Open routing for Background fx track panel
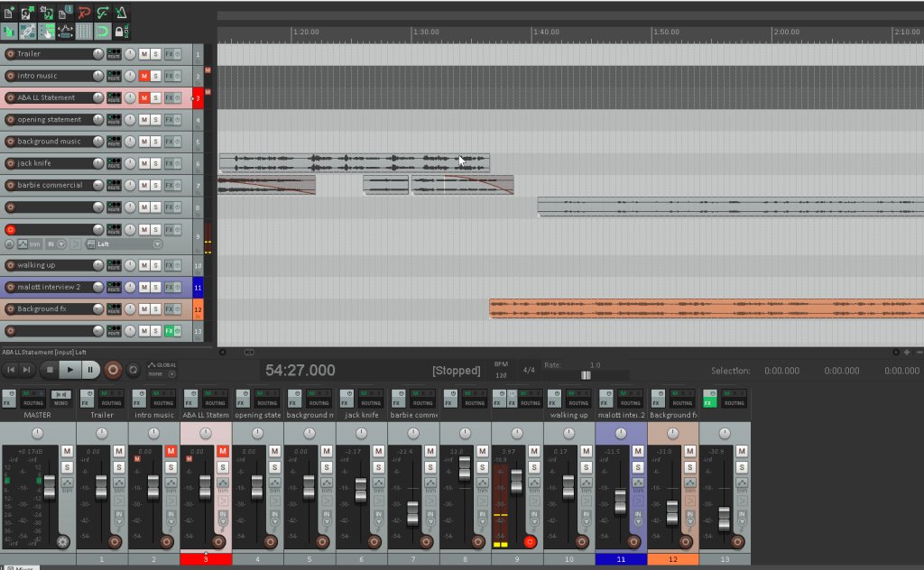Image resolution: width=924 pixels, height=570 pixels. [114, 309]
